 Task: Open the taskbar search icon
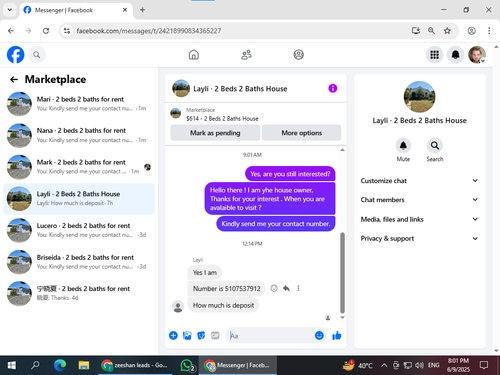coord(35,365)
